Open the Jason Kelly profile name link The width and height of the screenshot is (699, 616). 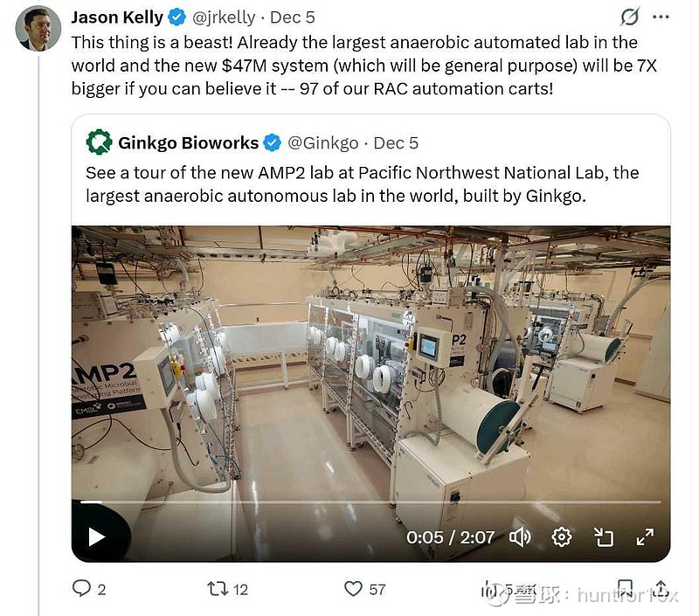(x=116, y=17)
